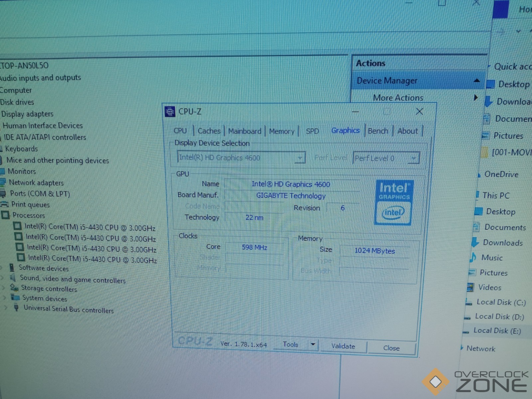Click the Universal Serial Bus controllers icon

(16, 307)
